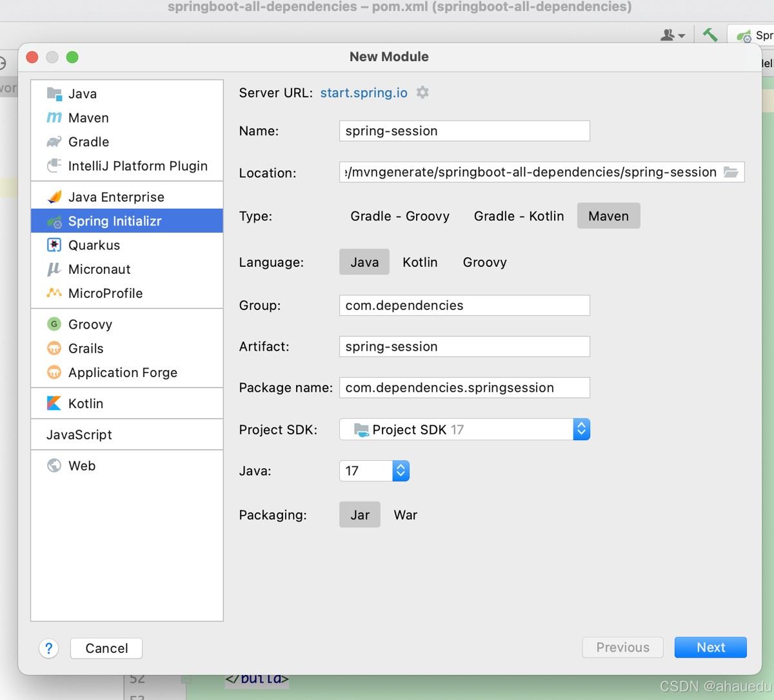The height and width of the screenshot is (700, 774).
Task: Click the Package name input field
Action: coord(464,387)
